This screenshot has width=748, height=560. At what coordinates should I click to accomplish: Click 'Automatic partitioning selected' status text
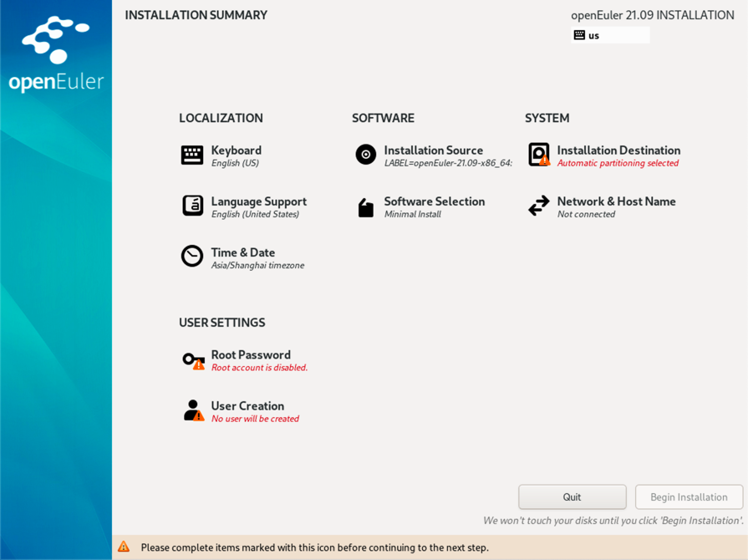pos(618,164)
